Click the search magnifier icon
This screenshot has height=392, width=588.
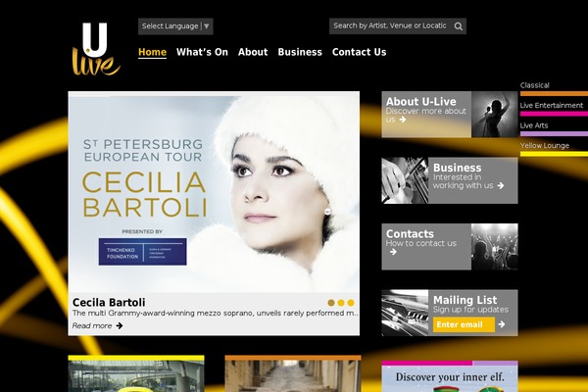pos(459,26)
